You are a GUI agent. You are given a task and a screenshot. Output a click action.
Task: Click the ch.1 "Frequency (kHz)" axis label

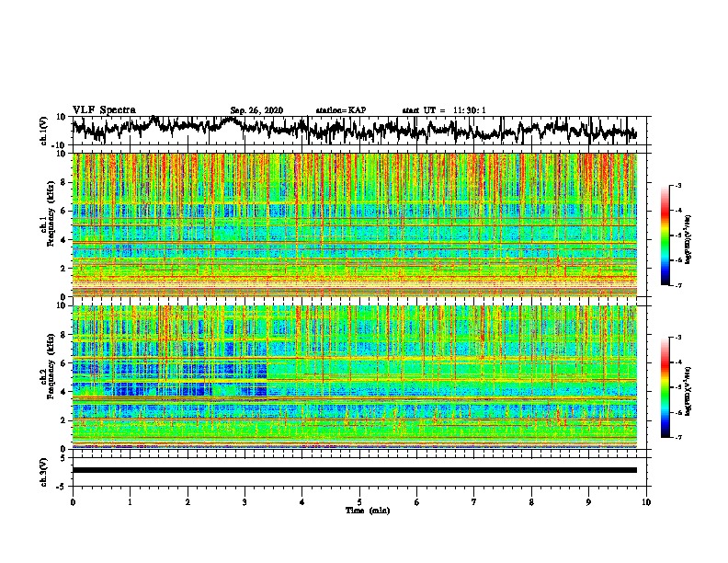[x=51, y=214]
